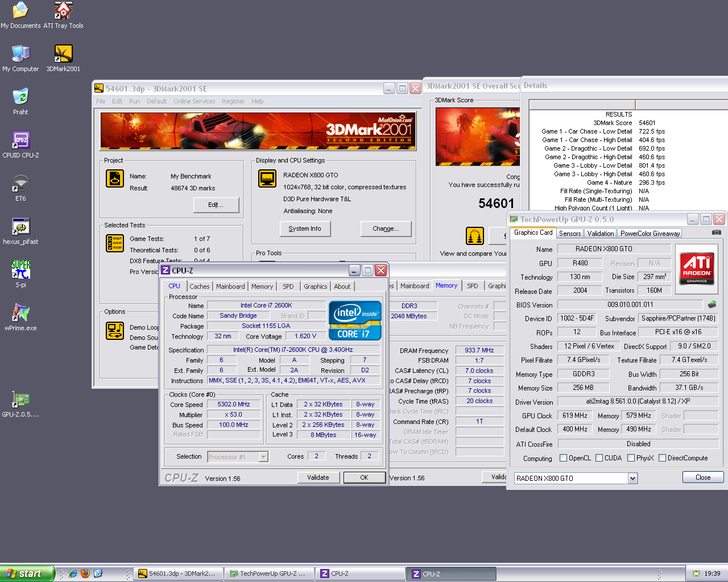Open Internet Explorer from quick launch
Viewport: 728px width, 582px height.
[73, 573]
